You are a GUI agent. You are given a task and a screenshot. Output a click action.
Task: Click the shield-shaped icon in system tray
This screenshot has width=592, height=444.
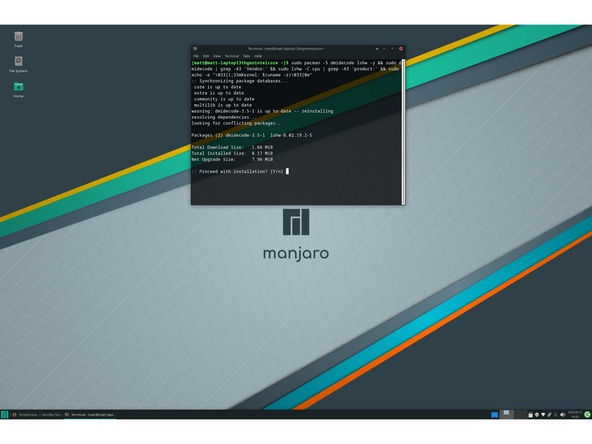click(536, 415)
